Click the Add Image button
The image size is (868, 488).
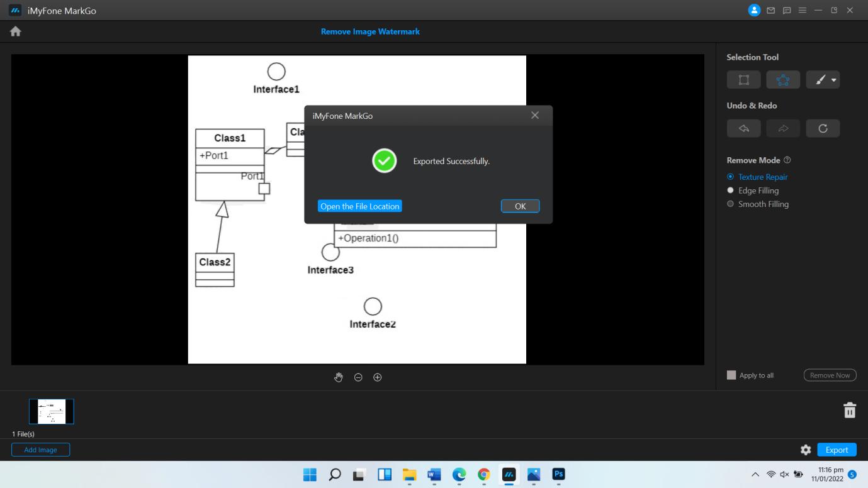pyautogui.click(x=40, y=450)
